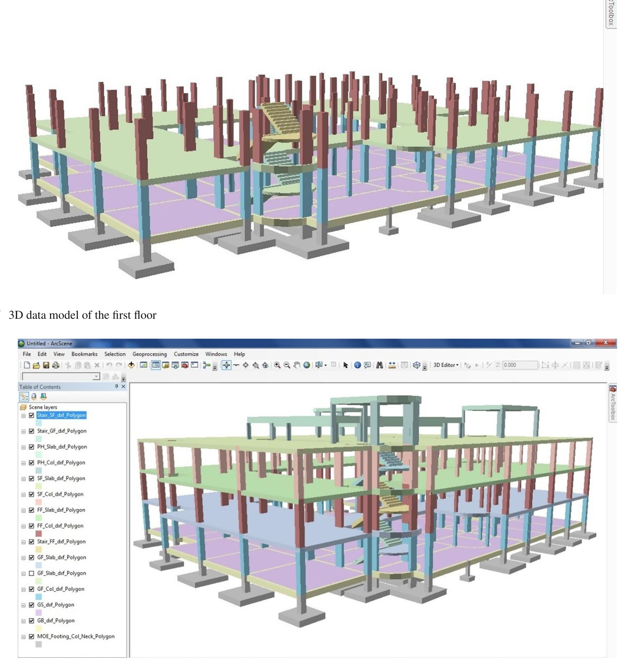Click the GS_dxf_Polygon purple color swatch
The width and height of the screenshot is (637, 672).
point(39,613)
